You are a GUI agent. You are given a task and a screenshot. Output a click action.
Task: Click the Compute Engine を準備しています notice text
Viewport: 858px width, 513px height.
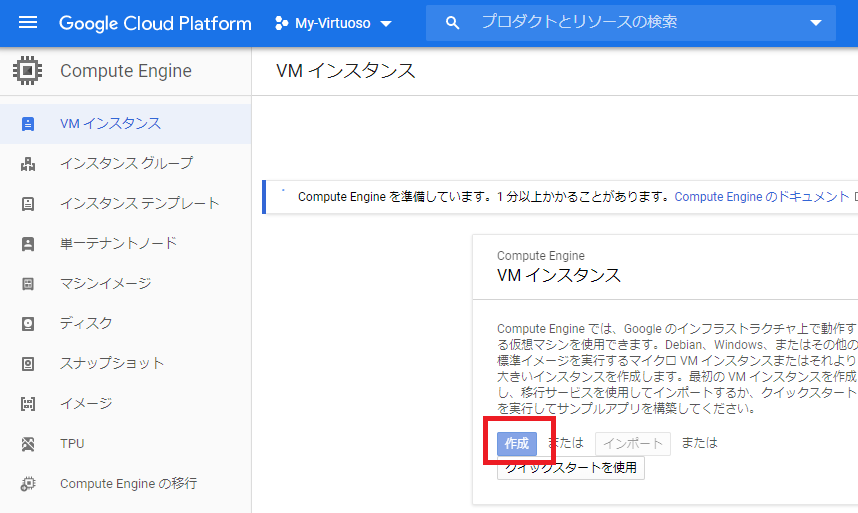[x=485, y=197]
